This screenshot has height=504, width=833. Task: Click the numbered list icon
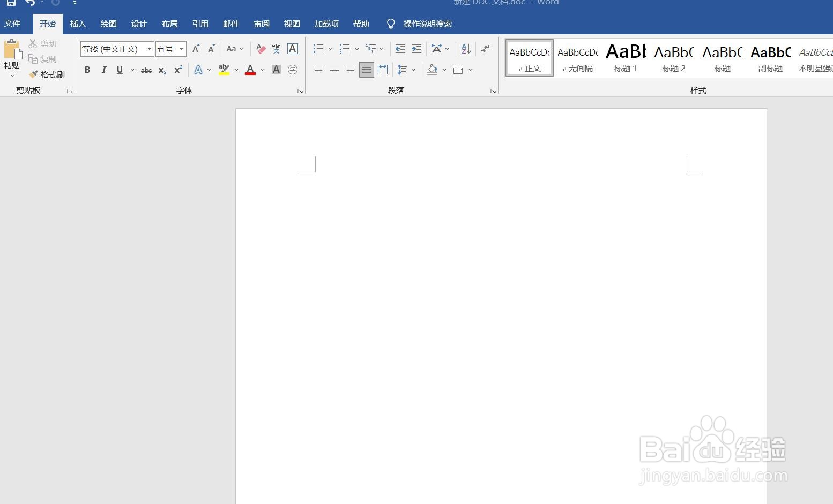[x=345, y=49]
